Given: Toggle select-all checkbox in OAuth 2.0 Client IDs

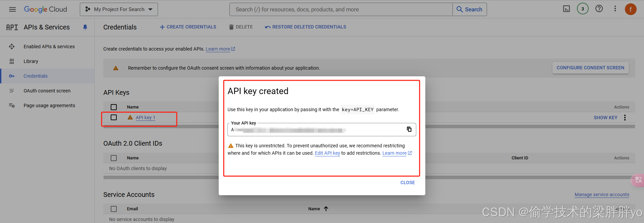Looking at the screenshot, I should (114, 158).
